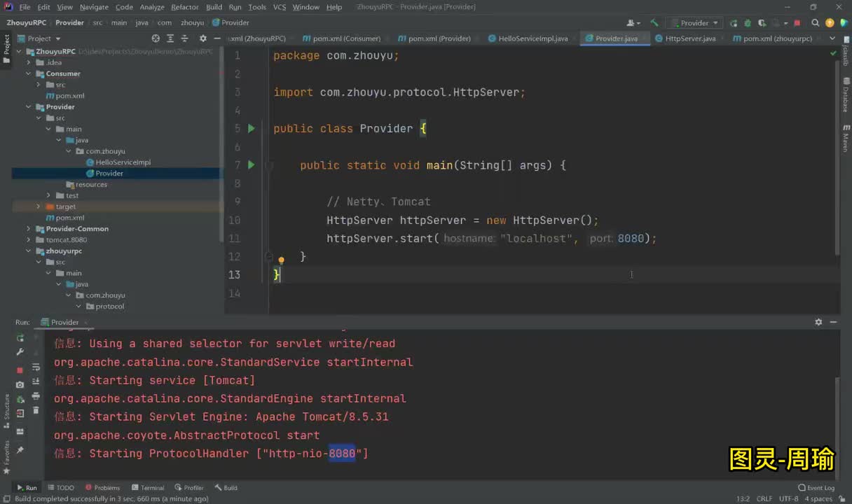Click the camera dump threads icon
This screenshot has height=504, width=852.
[20, 384]
